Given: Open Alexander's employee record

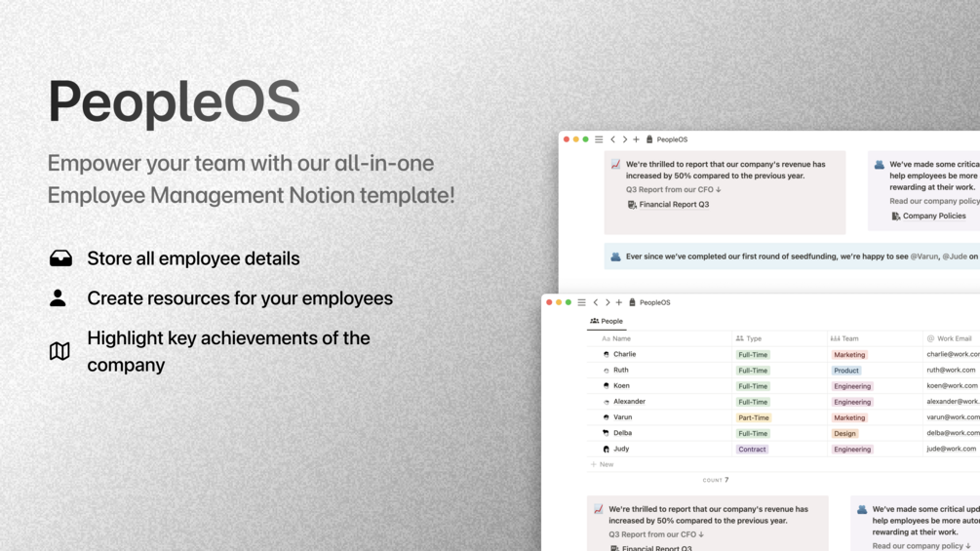Looking at the screenshot, I should click(x=629, y=401).
